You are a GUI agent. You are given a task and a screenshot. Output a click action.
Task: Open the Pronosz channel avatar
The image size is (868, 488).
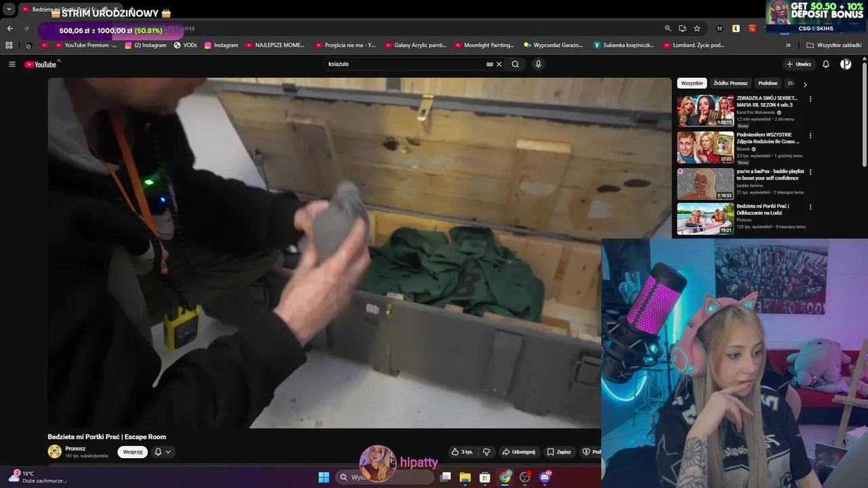tap(54, 451)
